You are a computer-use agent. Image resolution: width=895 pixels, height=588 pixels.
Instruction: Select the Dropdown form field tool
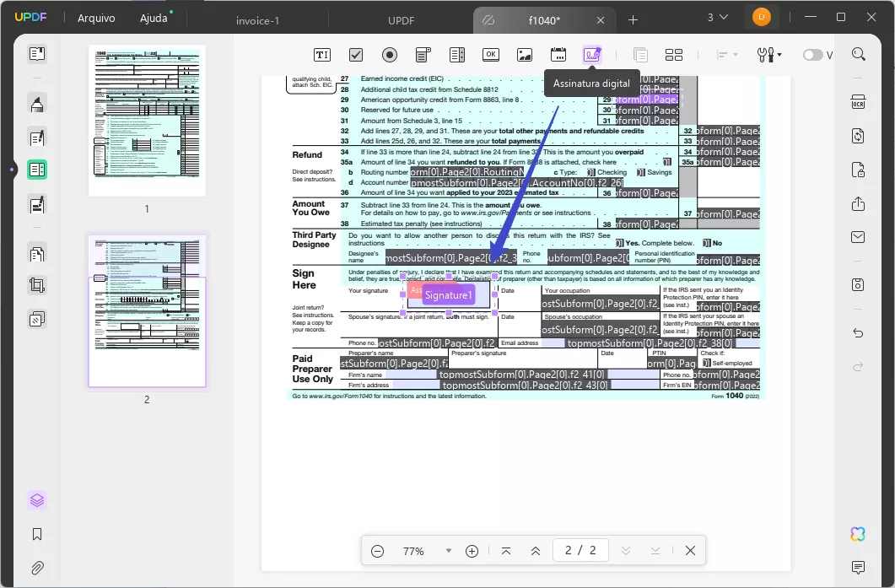pyautogui.click(x=423, y=55)
